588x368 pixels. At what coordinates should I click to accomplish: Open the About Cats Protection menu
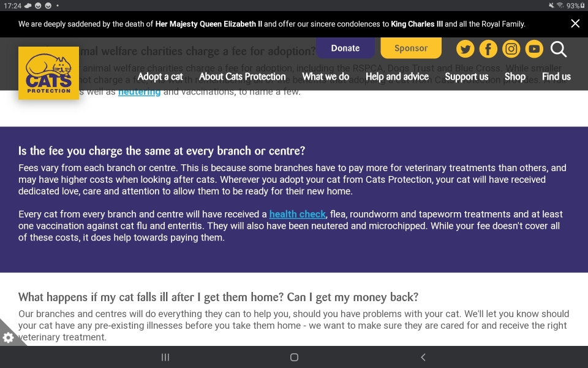(x=243, y=77)
